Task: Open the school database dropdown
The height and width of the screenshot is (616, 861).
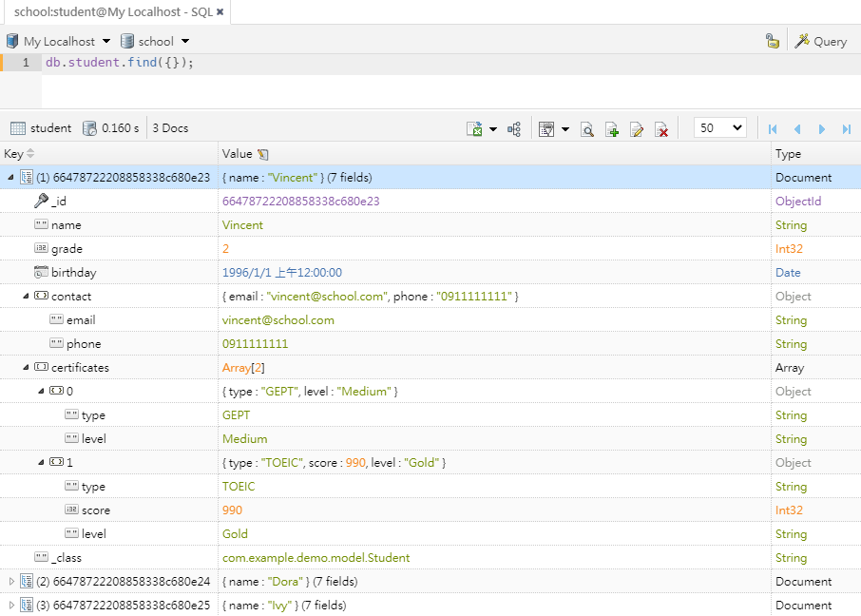Action: point(185,41)
